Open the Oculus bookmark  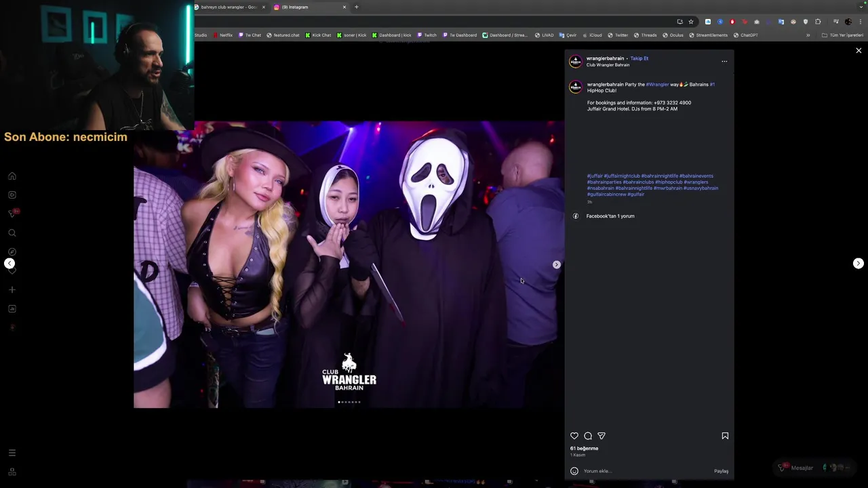pyautogui.click(x=673, y=35)
